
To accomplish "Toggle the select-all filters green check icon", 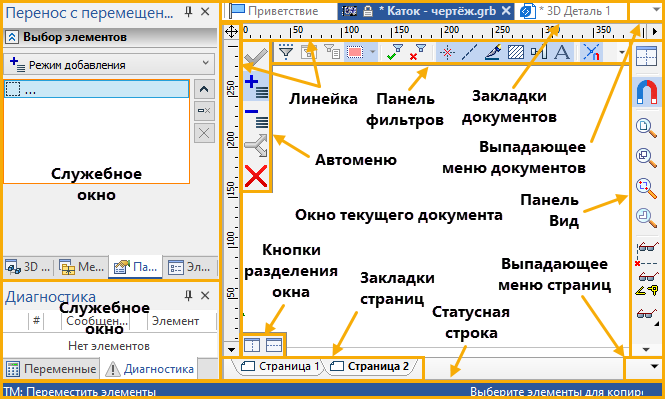I will pos(395,52).
